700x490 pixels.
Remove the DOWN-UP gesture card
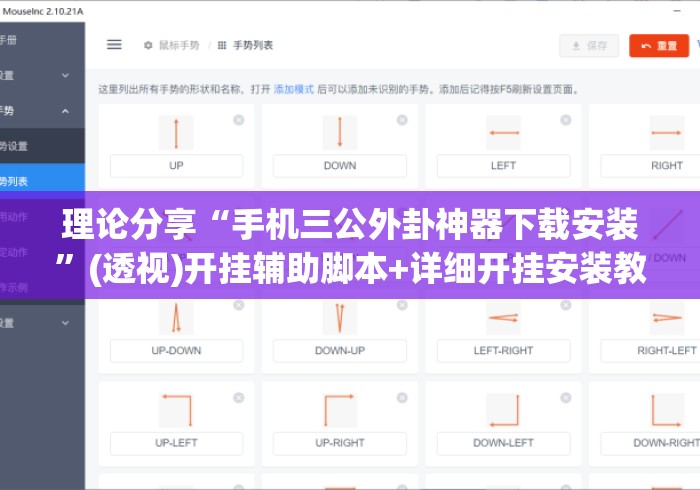click(402, 305)
